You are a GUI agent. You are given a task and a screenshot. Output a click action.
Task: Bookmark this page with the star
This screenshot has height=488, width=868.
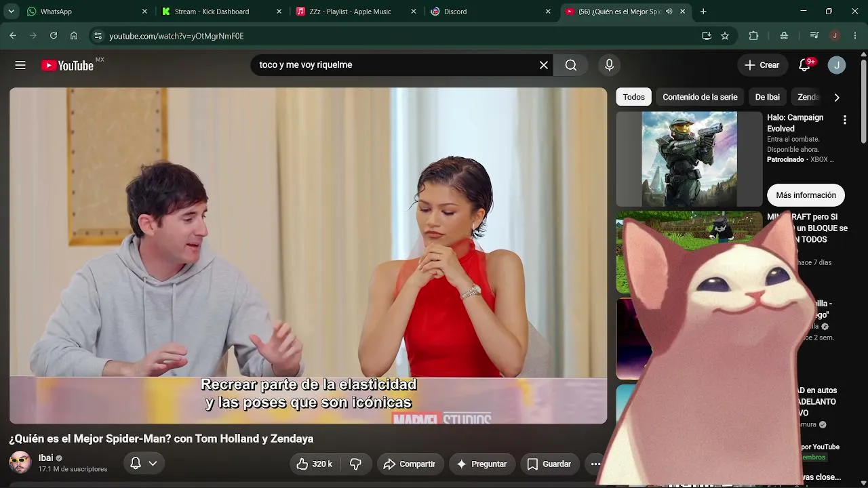(725, 36)
